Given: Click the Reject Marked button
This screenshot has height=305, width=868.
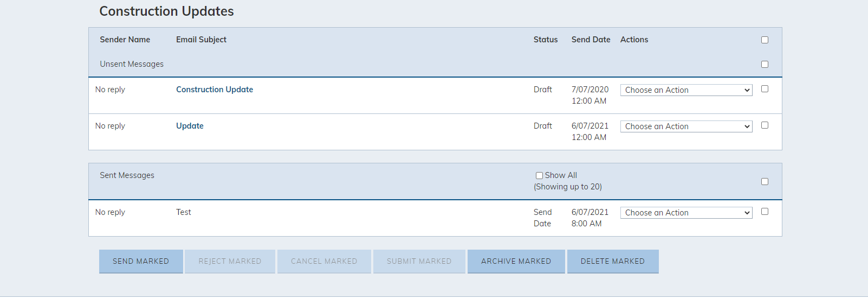Looking at the screenshot, I should 230,261.
